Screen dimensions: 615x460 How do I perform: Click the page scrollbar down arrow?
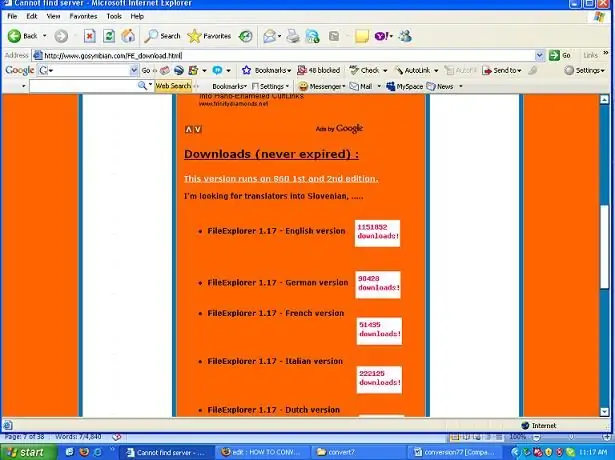(604, 412)
